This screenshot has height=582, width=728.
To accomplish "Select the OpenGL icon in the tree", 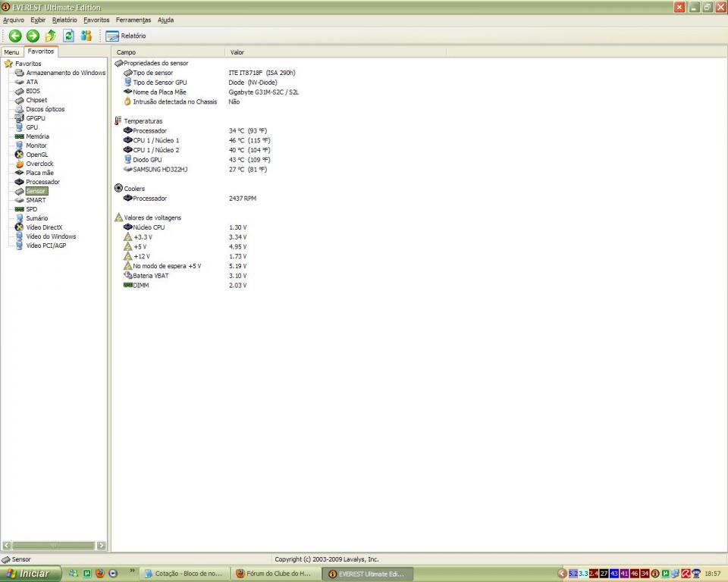I will (19, 155).
